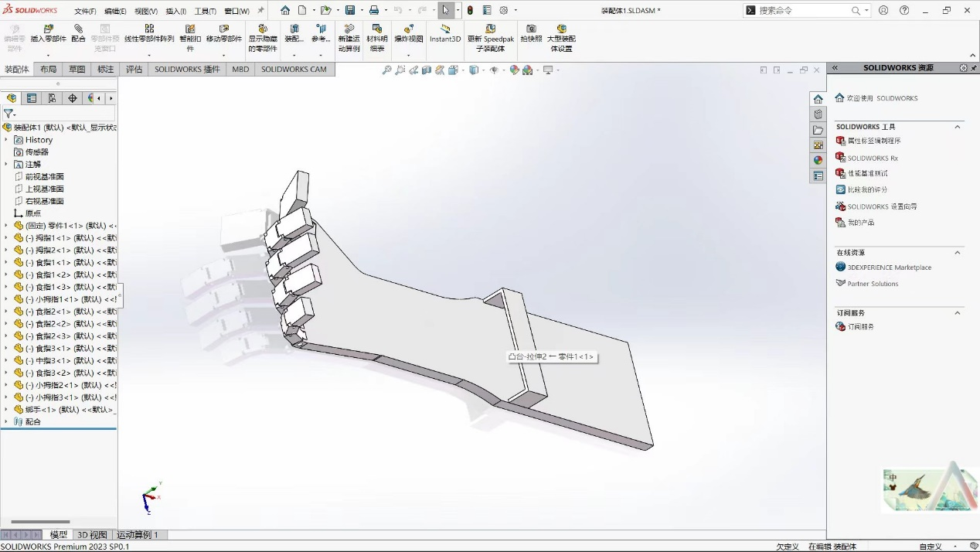This screenshot has height=552, width=980.
Task: Click the SOLIDWORKS Rx link
Action: (872, 158)
